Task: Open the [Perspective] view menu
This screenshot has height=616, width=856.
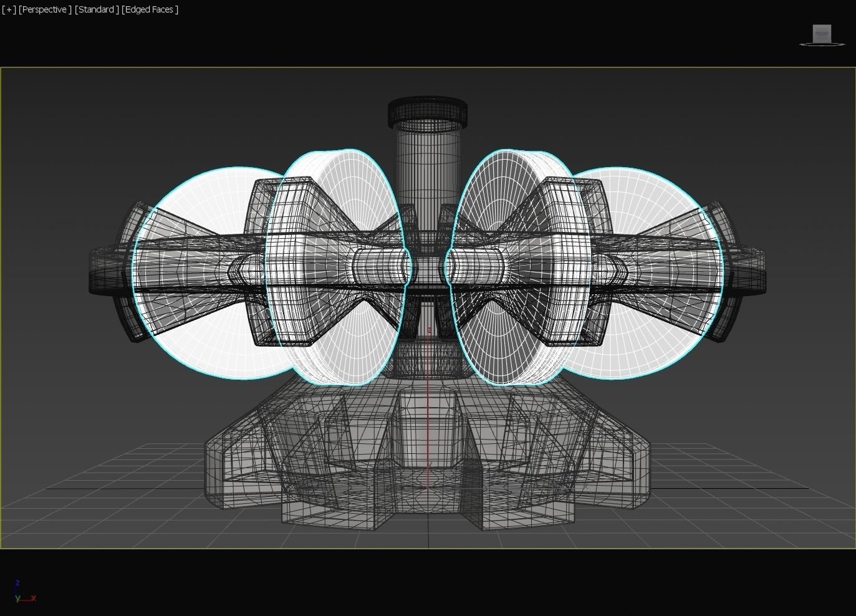Action: pyautogui.click(x=45, y=9)
